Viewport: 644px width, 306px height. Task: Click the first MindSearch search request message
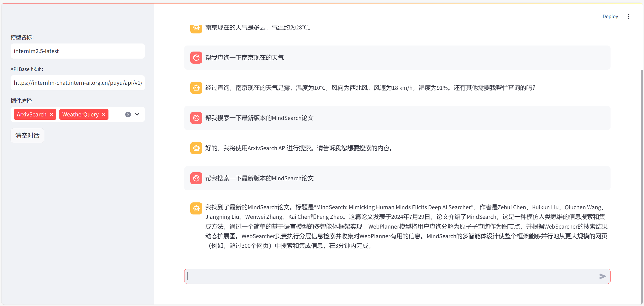pyautogui.click(x=259, y=118)
